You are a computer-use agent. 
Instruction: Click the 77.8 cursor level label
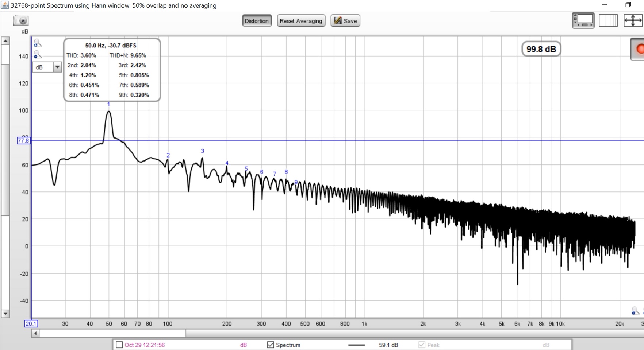pyautogui.click(x=23, y=140)
